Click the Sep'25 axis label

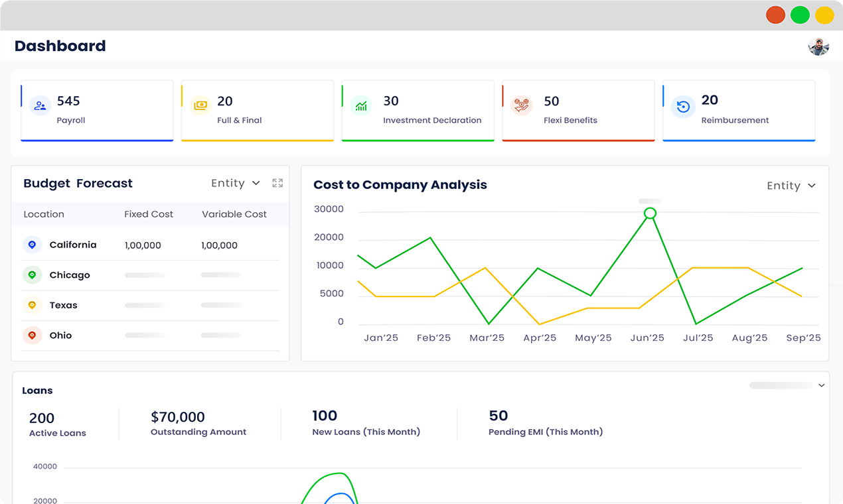click(x=803, y=338)
